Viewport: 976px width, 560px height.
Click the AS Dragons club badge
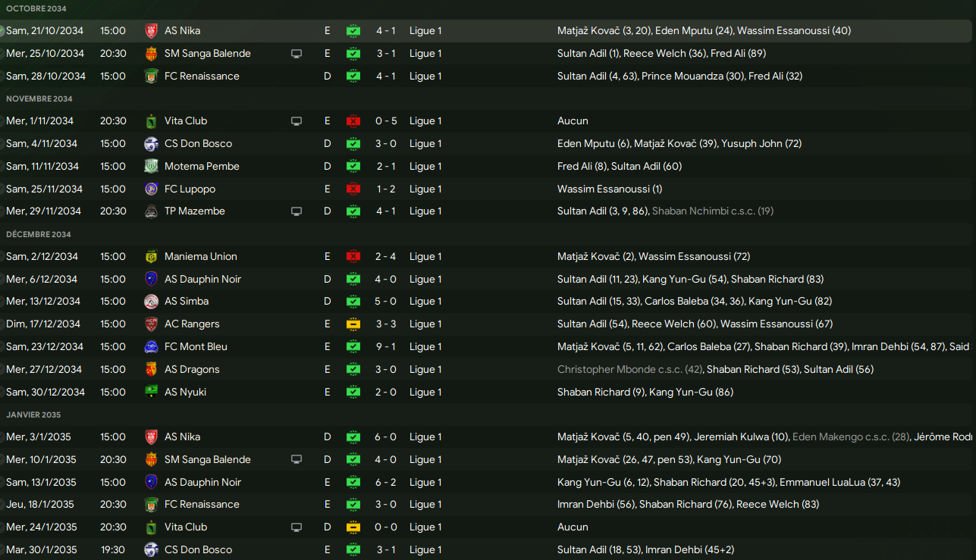click(x=151, y=370)
